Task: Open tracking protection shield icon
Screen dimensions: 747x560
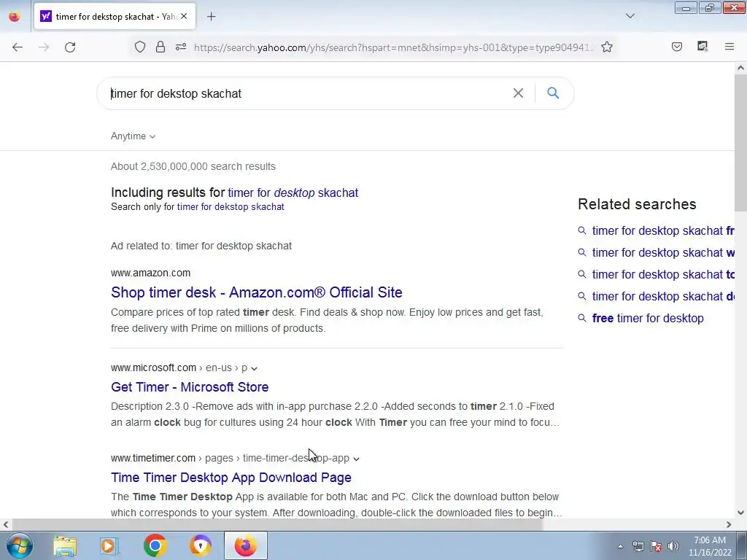Action: [x=139, y=47]
